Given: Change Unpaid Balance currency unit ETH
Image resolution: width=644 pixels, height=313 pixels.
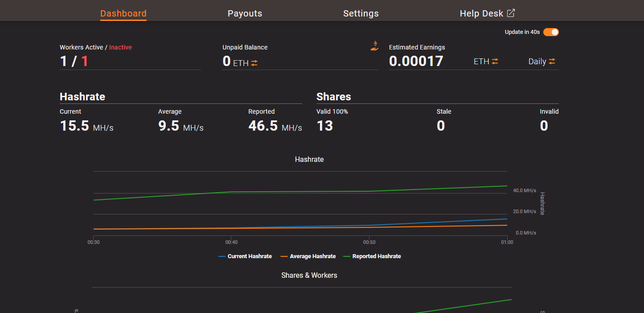Looking at the screenshot, I should (x=241, y=63).
